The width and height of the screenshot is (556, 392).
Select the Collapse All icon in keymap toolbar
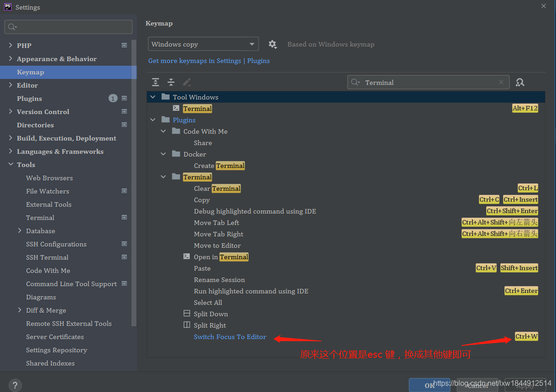[171, 82]
